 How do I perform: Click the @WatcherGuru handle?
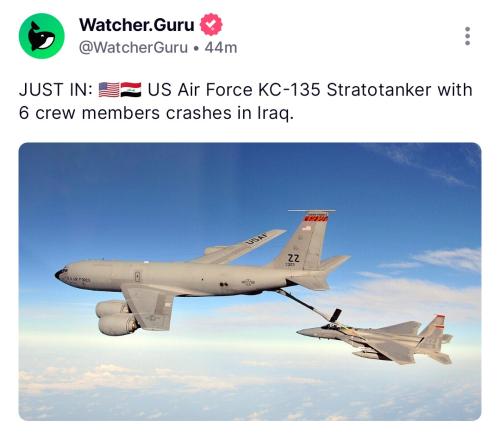133,47
